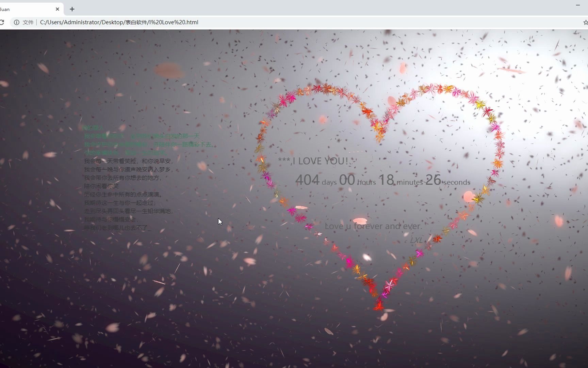Open a new tab
The height and width of the screenshot is (368, 588).
[72, 9]
